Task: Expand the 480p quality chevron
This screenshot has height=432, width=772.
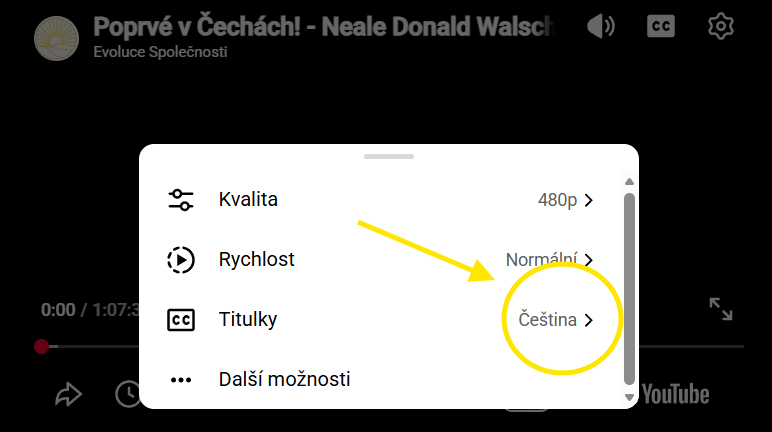Action: [588, 200]
